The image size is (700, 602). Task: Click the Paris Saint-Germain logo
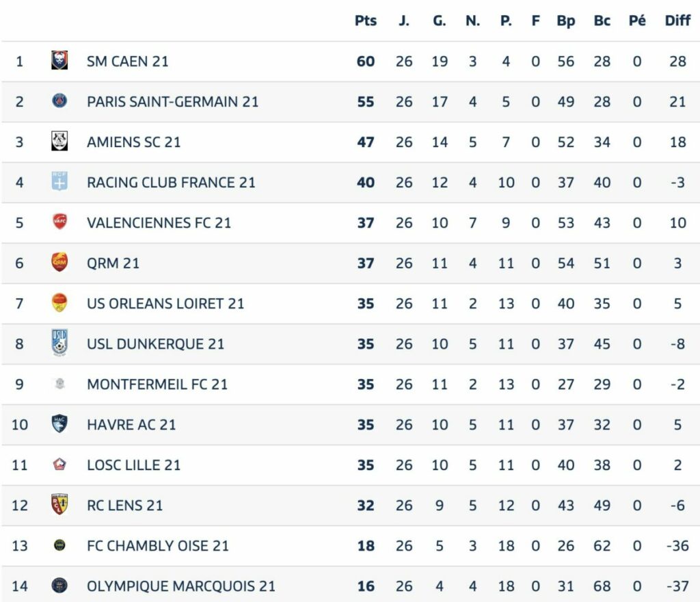[x=59, y=101]
